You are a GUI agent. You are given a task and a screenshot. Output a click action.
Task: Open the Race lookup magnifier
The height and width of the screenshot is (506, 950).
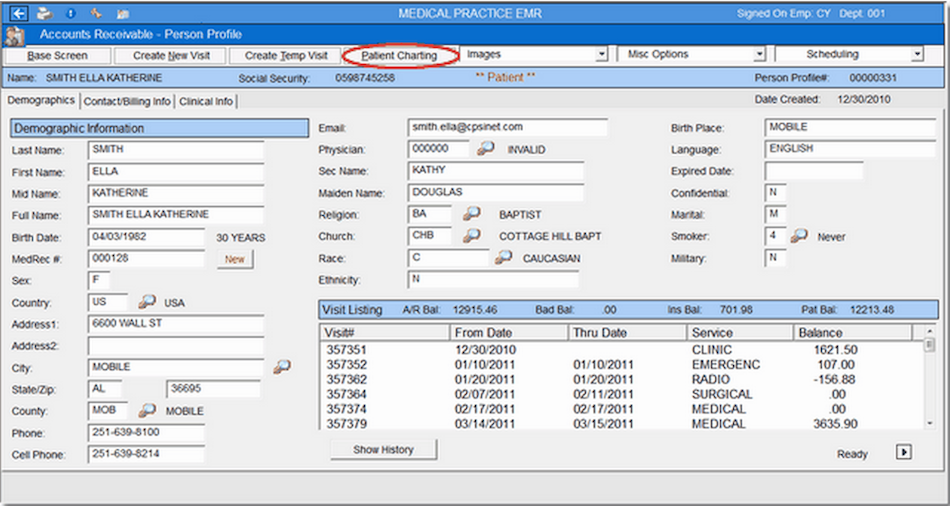click(x=503, y=258)
